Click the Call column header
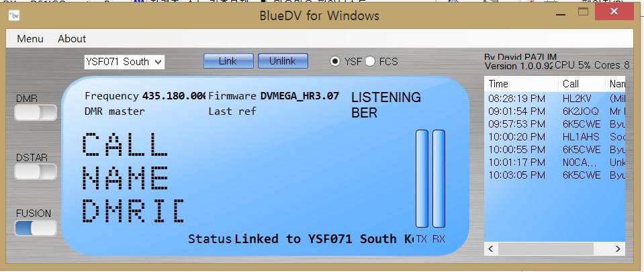The height and width of the screenshot is (272, 644). (x=582, y=84)
